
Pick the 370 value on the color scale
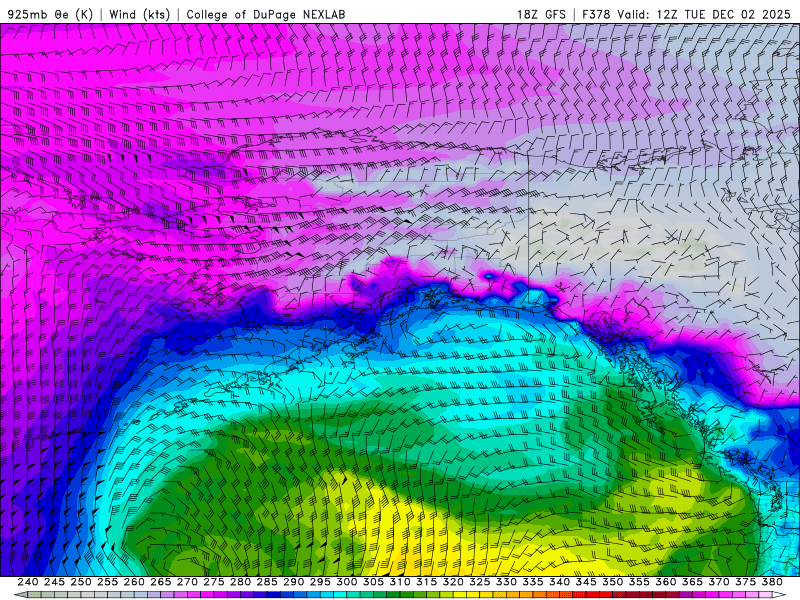click(718, 582)
